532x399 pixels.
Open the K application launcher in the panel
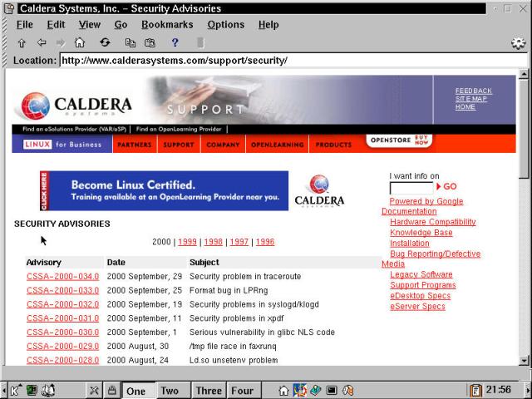click(16, 391)
